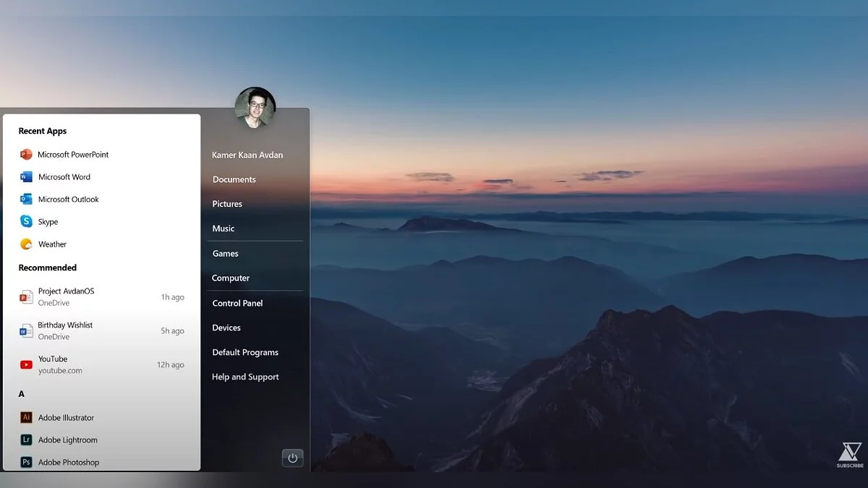Open Skype from Recent Apps
This screenshot has width=868, height=488.
[x=26, y=222]
